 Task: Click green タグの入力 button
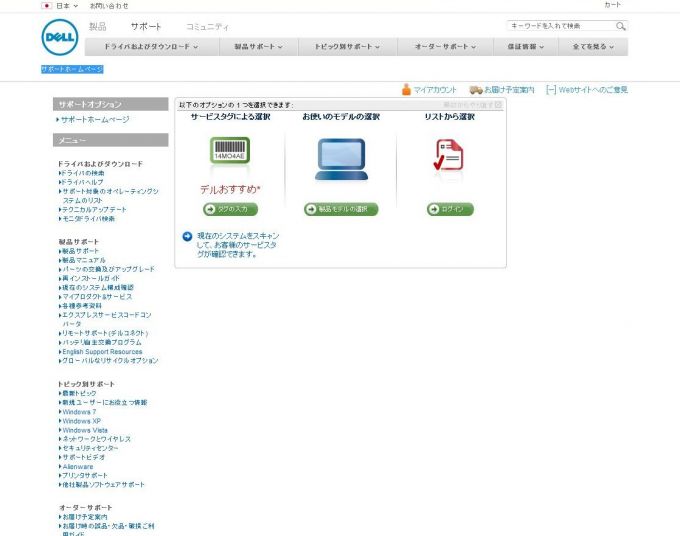[230, 209]
